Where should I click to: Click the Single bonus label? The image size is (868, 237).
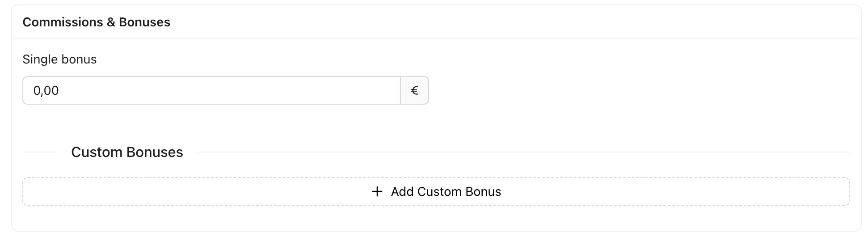pyautogui.click(x=59, y=59)
